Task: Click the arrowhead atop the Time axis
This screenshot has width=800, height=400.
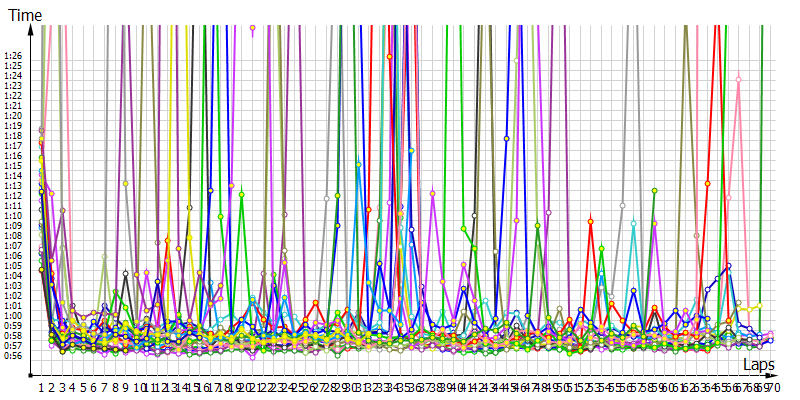Action: (32, 30)
